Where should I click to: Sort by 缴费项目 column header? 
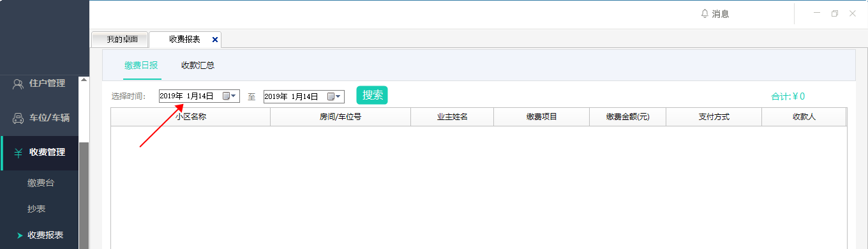tap(541, 117)
